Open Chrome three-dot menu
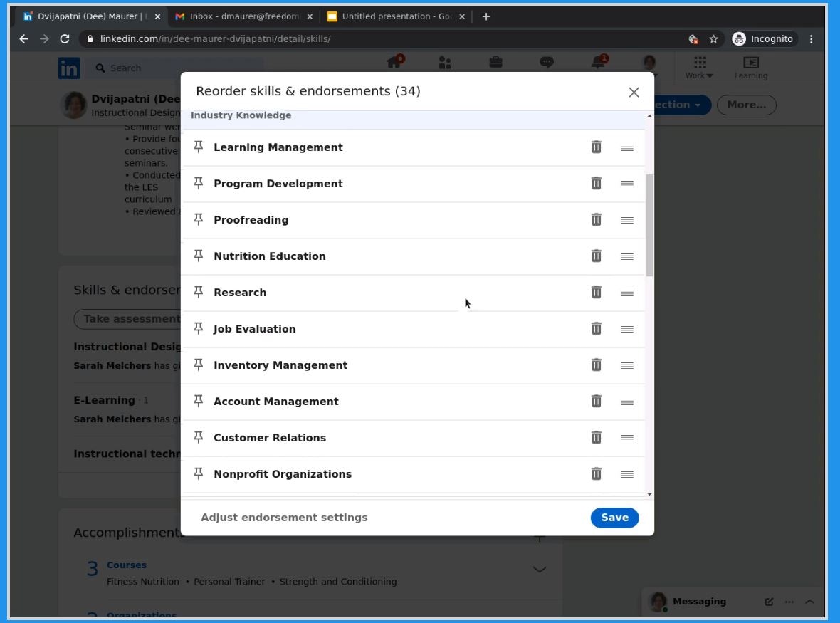840x623 pixels. pyautogui.click(x=811, y=38)
